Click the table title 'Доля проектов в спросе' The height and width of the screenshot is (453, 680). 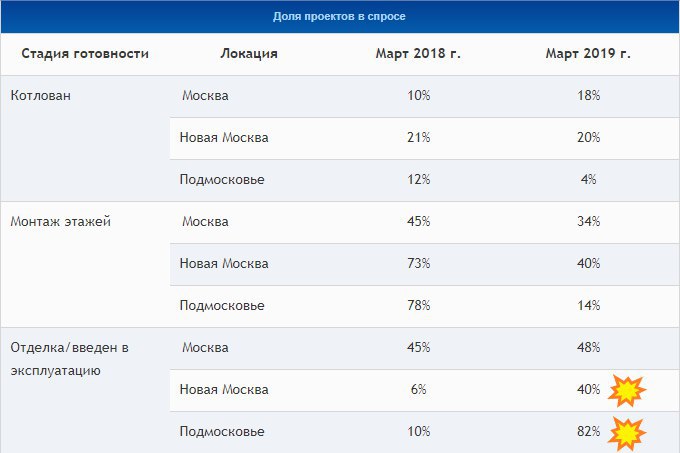pos(339,17)
